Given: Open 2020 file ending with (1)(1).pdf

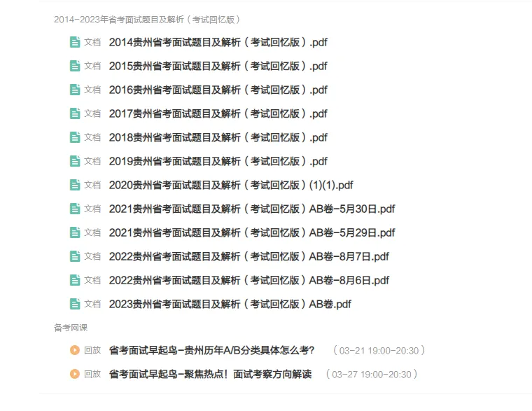Looking at the screenshot, I should 231,185.
